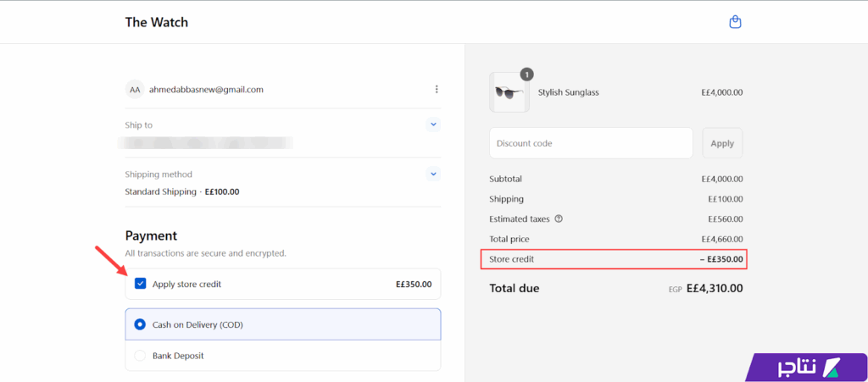Click the Stylish Sunglass product name
868x382 pixels.
point(569,92)
